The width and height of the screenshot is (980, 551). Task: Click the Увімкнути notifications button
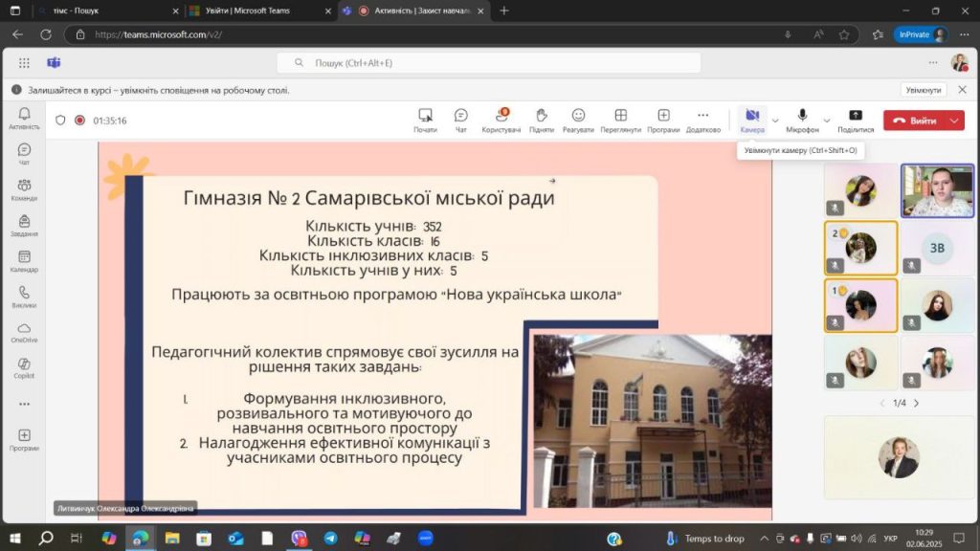924,90
